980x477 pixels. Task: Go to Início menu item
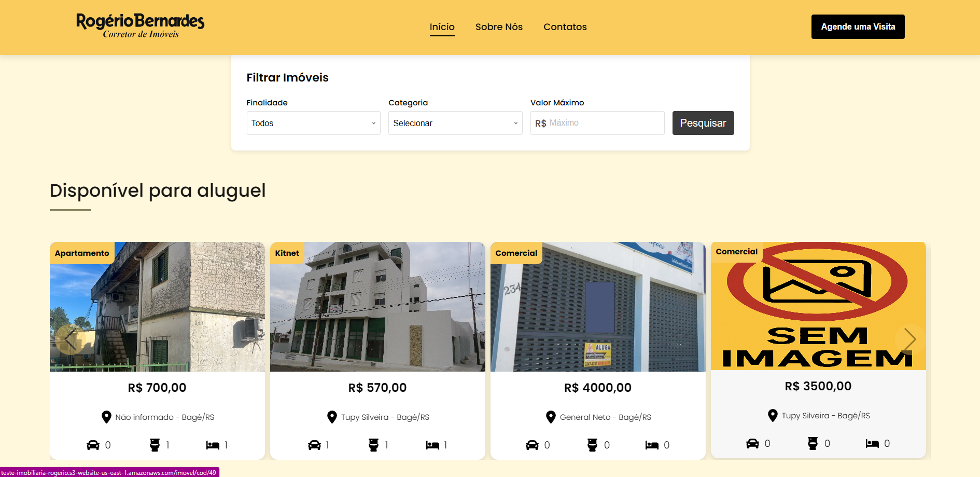[442, 27]
